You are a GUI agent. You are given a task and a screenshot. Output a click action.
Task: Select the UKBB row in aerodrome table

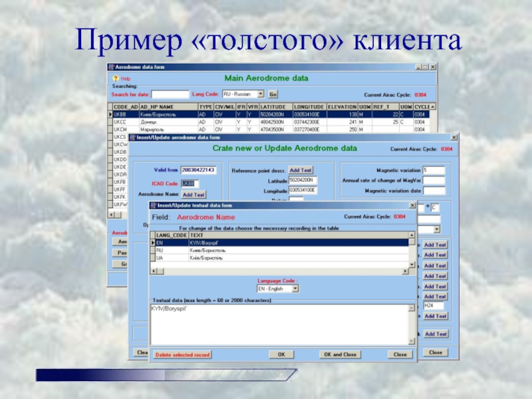(271, 114)
